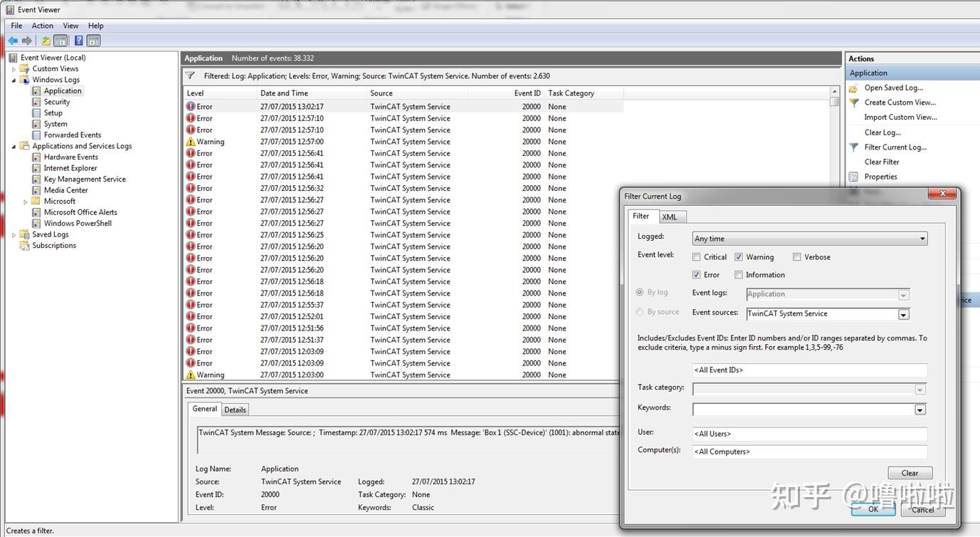Click the Clear button for event IDs
Screen dimensions: 980x537
pyautogui.click(x=909, y=472)
